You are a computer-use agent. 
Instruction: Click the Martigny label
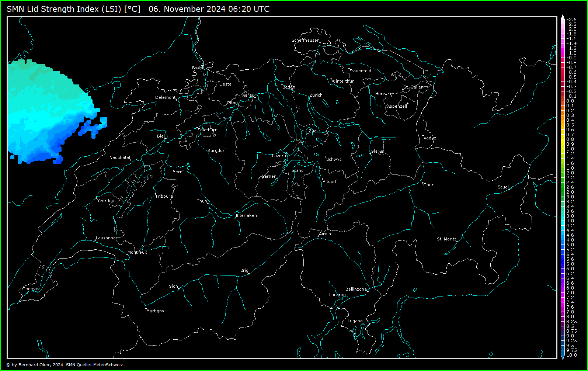(155, 311)
